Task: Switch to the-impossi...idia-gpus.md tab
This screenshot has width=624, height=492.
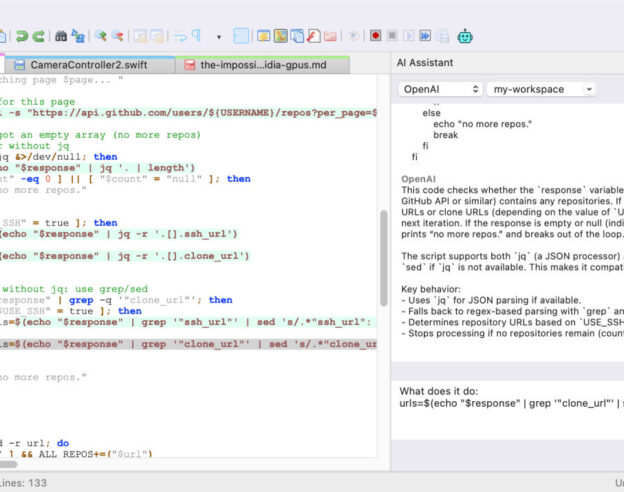Action: pos(263,65)
